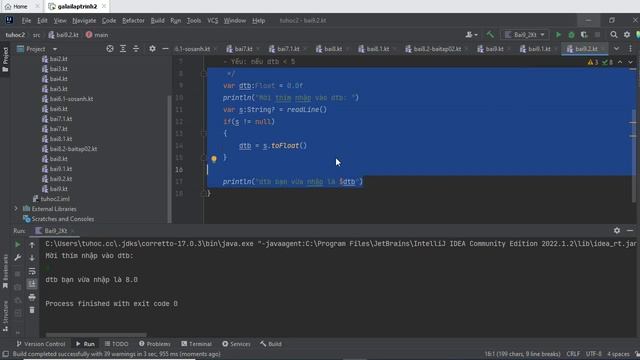Click the yellow intention lightbulb

click(x=214, y=158)
